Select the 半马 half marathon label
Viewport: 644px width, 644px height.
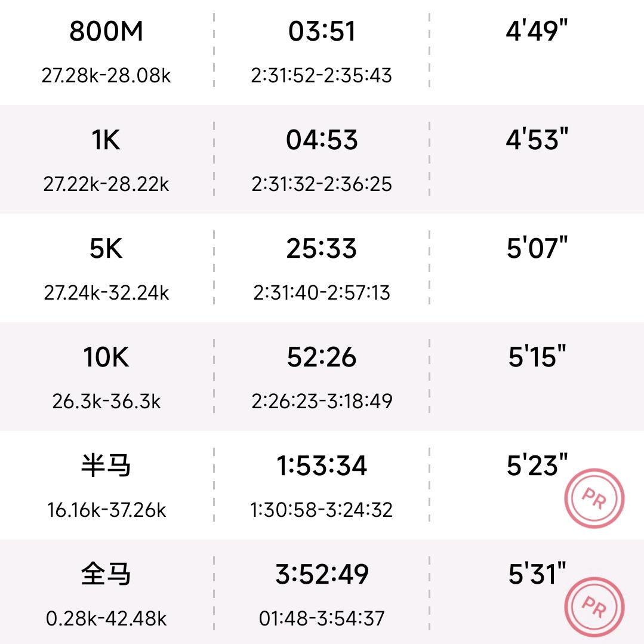pos(106,466)
